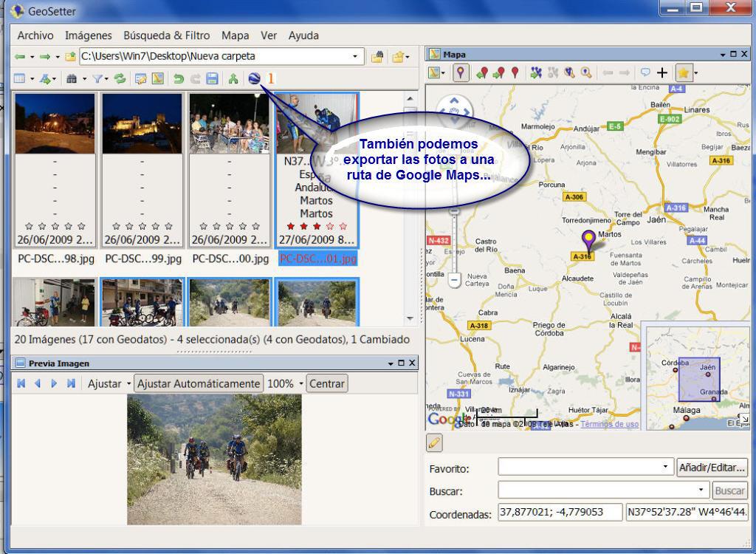Show next image in preview
This screenshot has width=756, height=554.
54,383
